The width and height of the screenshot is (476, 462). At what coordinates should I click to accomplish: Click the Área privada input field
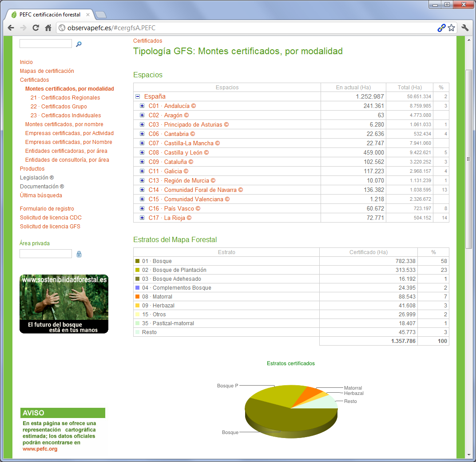click(x=46, y=254)
